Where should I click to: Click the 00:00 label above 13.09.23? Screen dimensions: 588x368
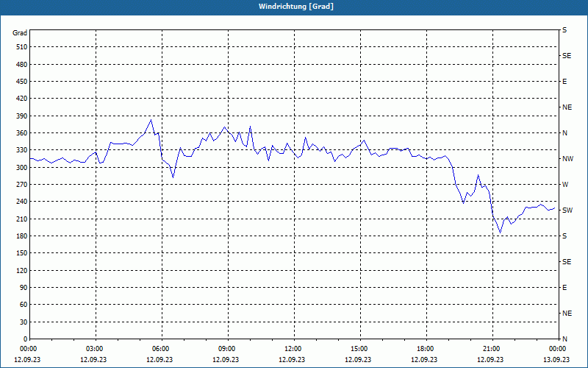click(x=558, y=349)
